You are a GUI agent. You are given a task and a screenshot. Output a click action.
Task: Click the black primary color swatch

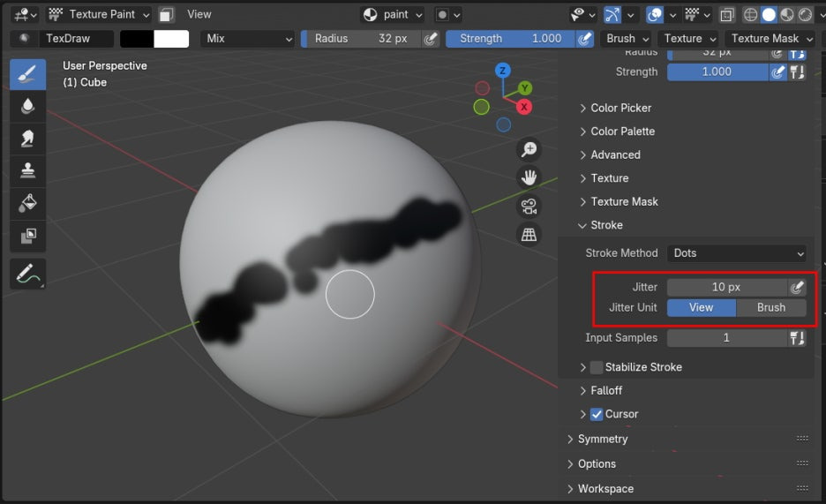pos(137,39)
